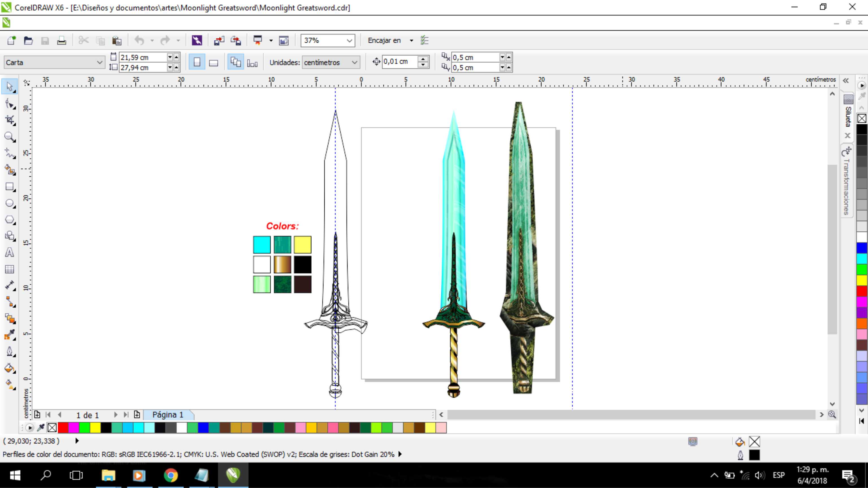Screen dimensions: 868x488
Task: Select the Rectangle tool
Action: click(x=10, y=187)
